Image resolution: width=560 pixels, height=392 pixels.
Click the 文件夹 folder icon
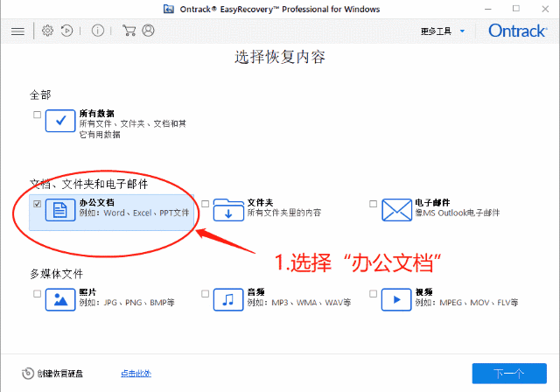tap(228, 210)
